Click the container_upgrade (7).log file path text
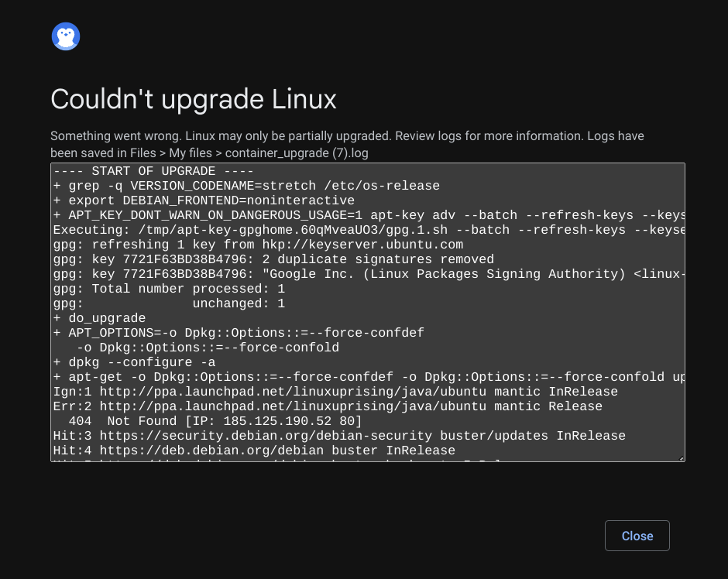The image size is (728, 579). [x=297, y=153]
